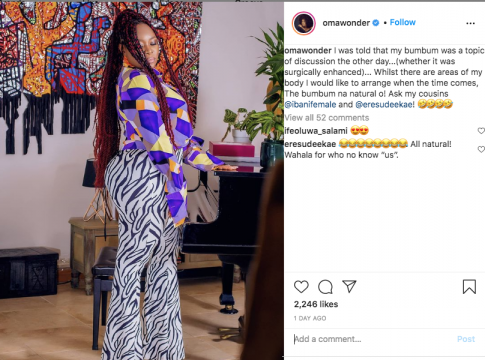485x360 pixels.
Task: Open eresudeekae commenter profile name
Action: point(310,144)
